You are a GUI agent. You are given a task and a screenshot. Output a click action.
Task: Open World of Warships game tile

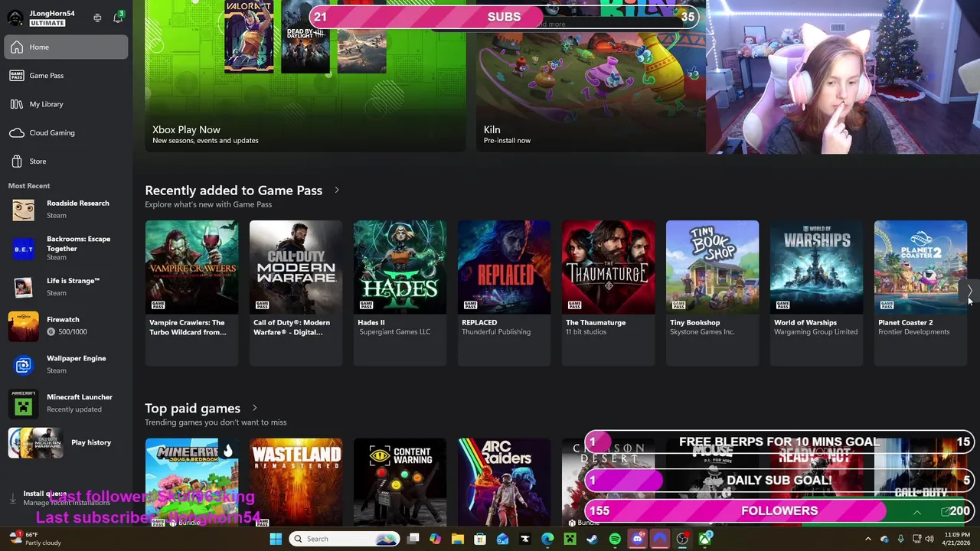[x=816, y=292]
